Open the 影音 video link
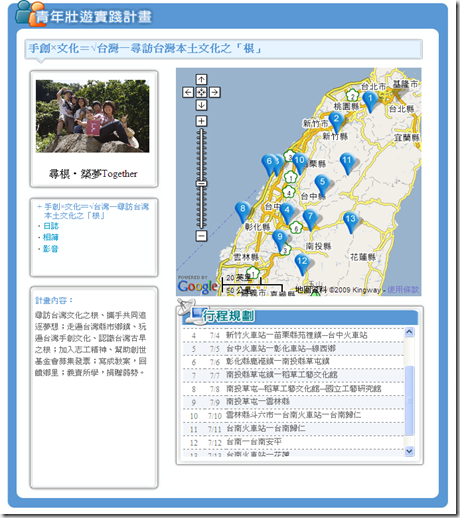 tap(51, 249)
